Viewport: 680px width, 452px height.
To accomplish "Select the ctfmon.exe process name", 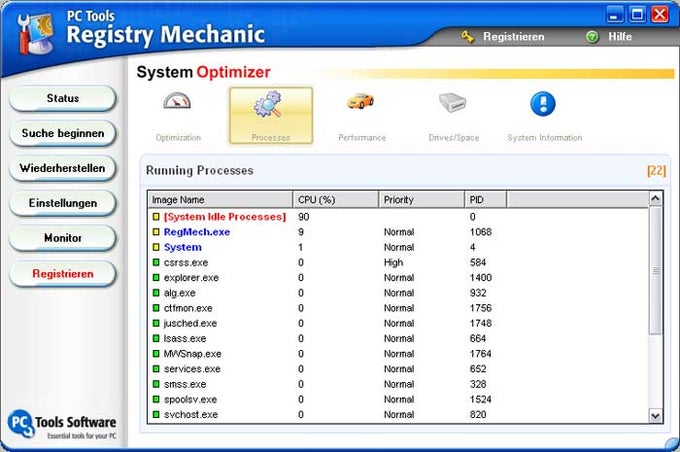I will [x=188, y=308].
